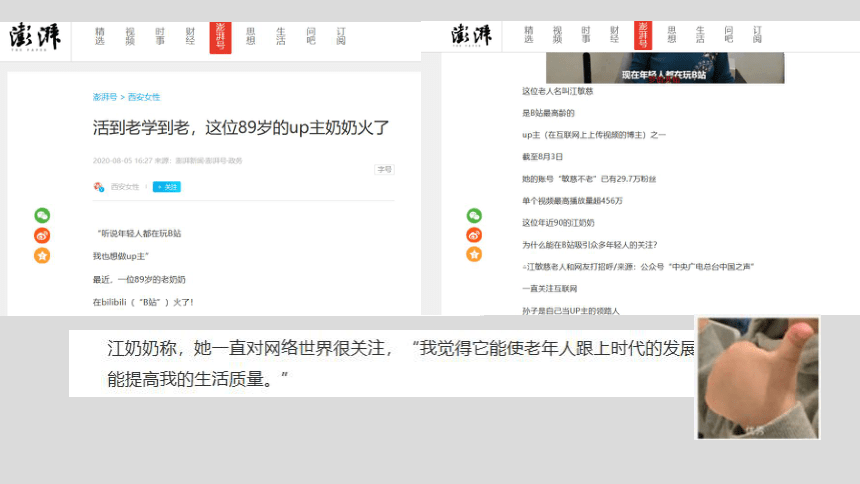Share via WeChat icon in left page

(x=42, y=216)
